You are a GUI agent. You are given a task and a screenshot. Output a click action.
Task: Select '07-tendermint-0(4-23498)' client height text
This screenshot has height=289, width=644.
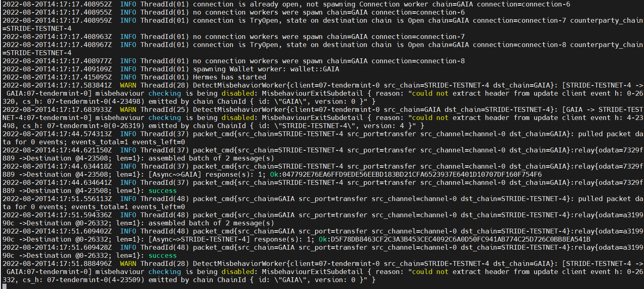pos(96,101)
